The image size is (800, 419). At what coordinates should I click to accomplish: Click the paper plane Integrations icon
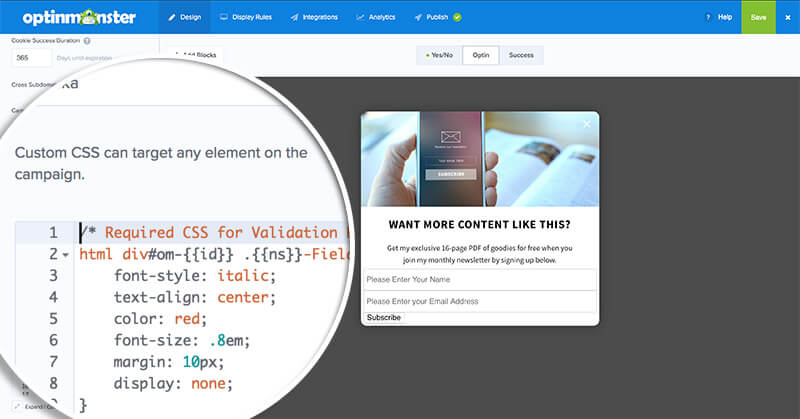tap(294, 17)
